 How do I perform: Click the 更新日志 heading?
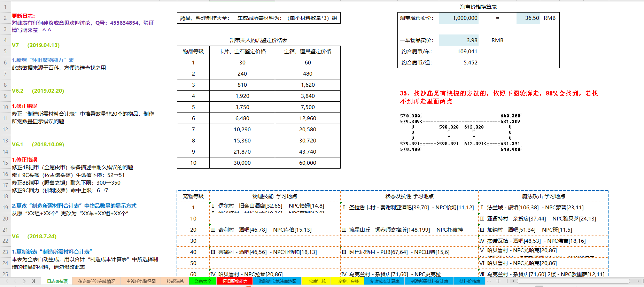point(23,16)
